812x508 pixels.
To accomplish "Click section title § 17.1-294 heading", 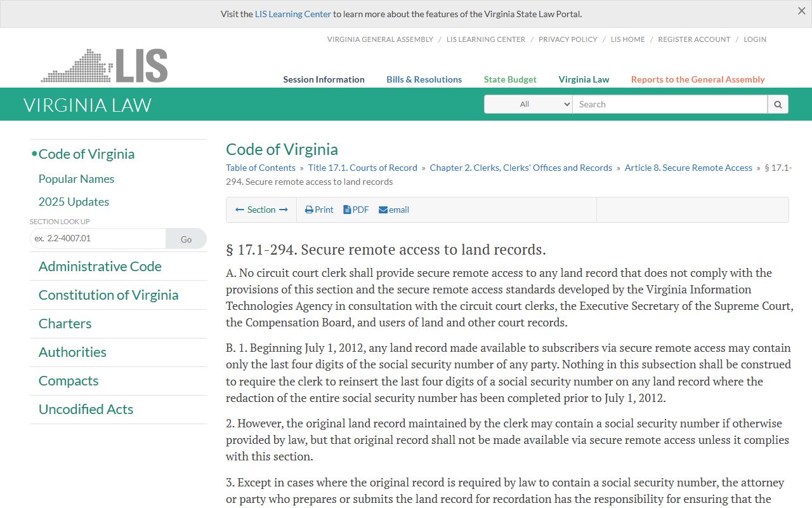I will [x=386, y=250].
